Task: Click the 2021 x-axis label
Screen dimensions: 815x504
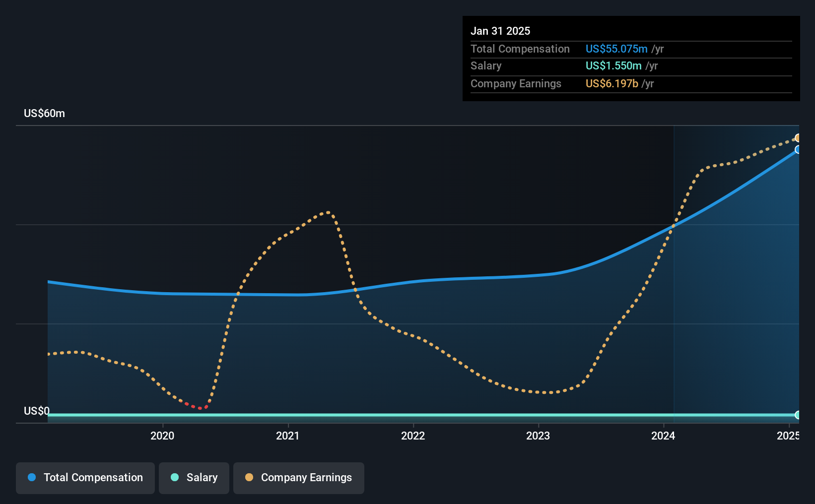Action: tap(288, 436)
